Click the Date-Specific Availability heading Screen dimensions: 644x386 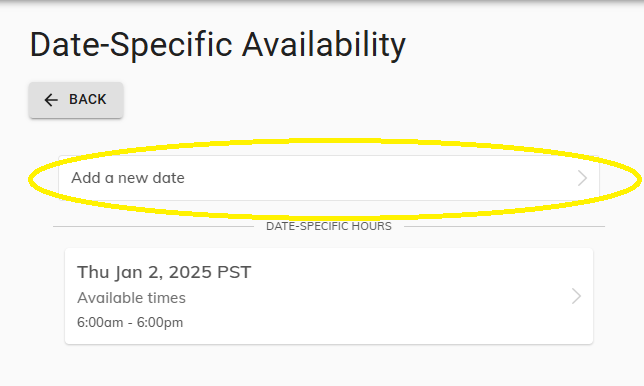click(x=218, y=45)
